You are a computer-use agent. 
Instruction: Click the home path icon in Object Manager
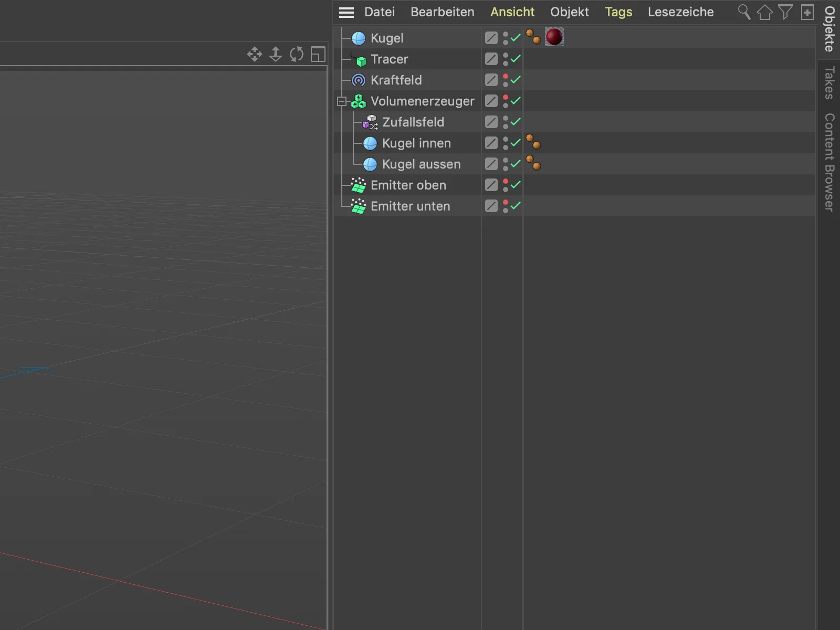point(765,12)
